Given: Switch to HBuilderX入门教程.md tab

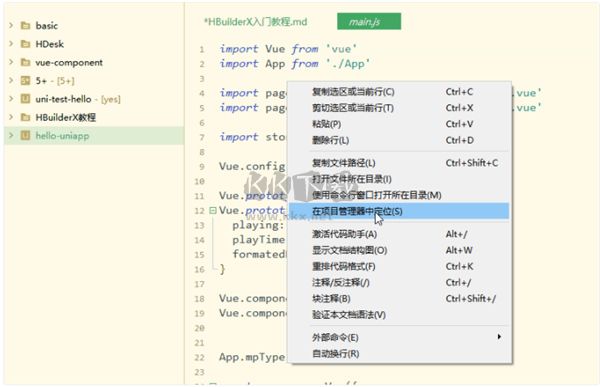Looking at the screenshot, I should pyautogui.click(x=256, y=22).
